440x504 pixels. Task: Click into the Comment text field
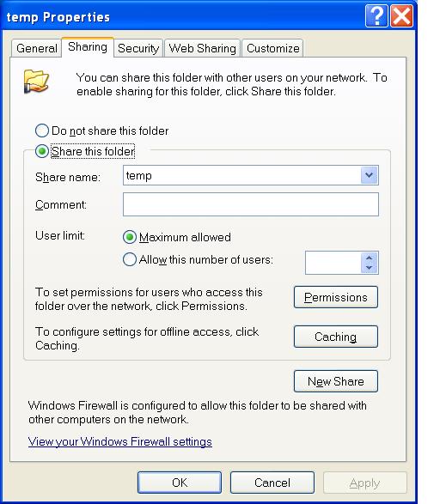(x=251, y=204)
